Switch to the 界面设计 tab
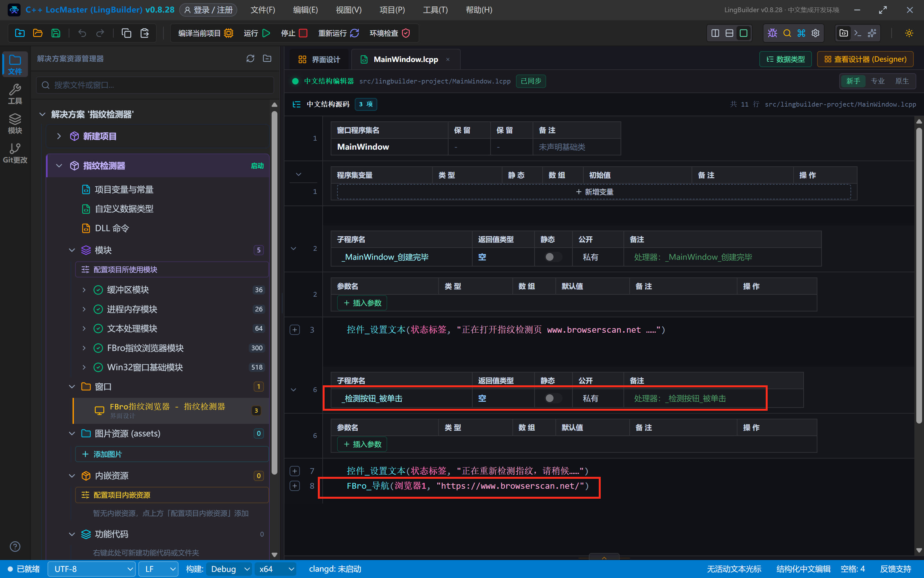The height and width of the screenshot is (578, 924). [319, 59]
